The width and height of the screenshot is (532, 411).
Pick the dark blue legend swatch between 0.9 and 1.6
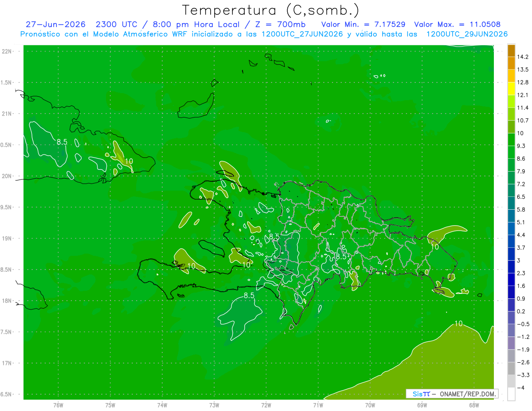(511, 292)
